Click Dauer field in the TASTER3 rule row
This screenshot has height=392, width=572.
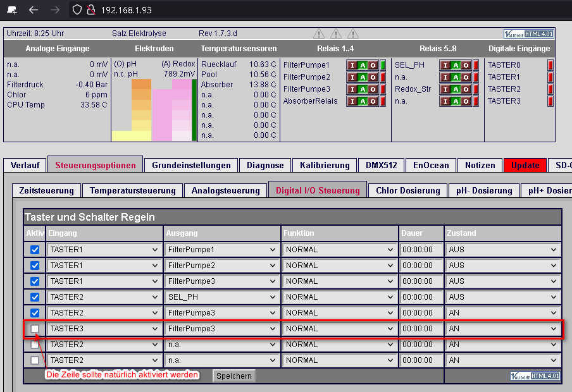[421, 329]
